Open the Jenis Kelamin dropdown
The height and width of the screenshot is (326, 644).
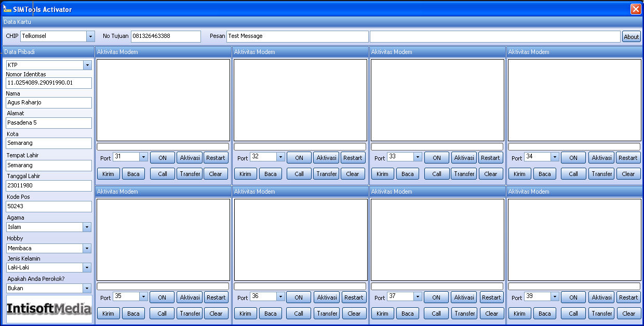pos(87,267)
